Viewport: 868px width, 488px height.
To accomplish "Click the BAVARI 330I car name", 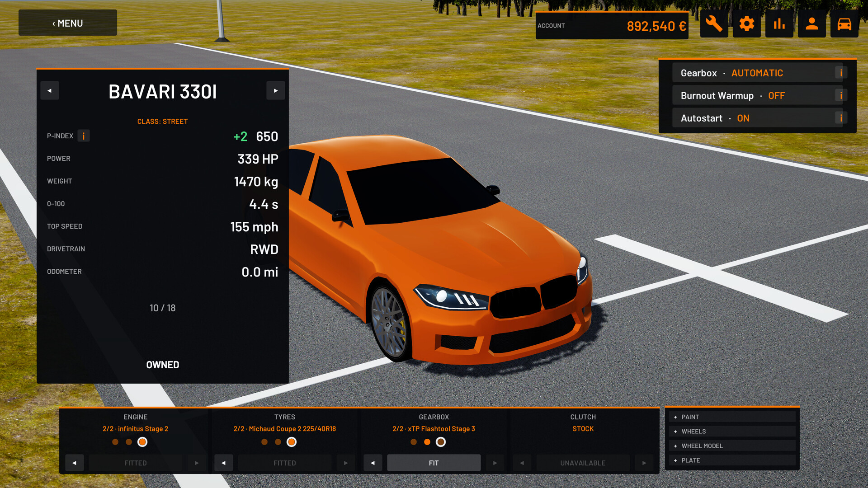I will coord(163,92).
